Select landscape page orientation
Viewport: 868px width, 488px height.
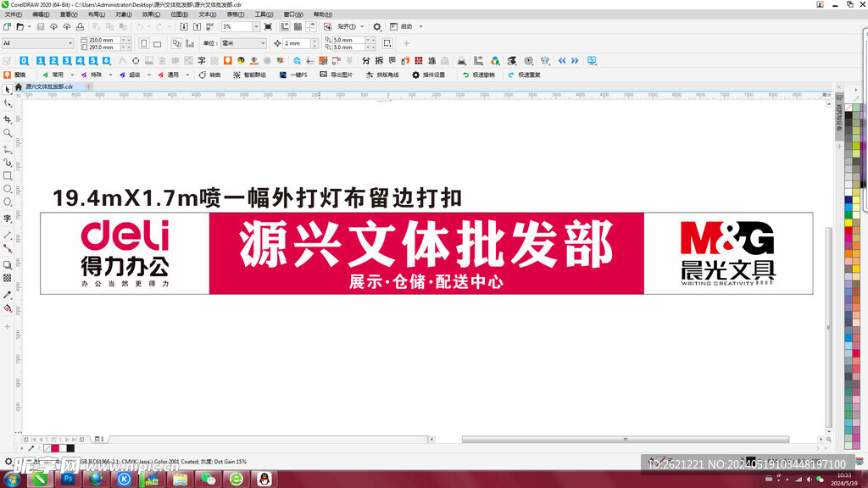(157, 43)
